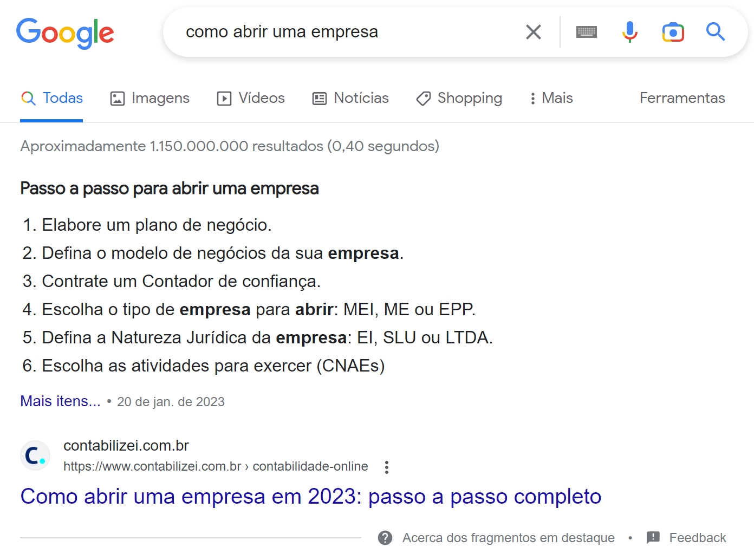The width and height of the screenshot is (754, 560).
Task: Expand the snippet via Mais itens link
Action: click(60, 401)
